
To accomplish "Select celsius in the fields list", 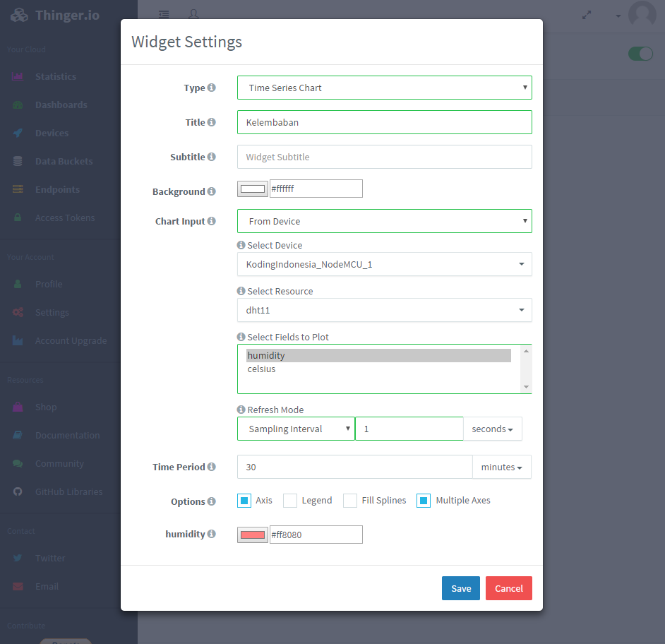I will (378, 369).
